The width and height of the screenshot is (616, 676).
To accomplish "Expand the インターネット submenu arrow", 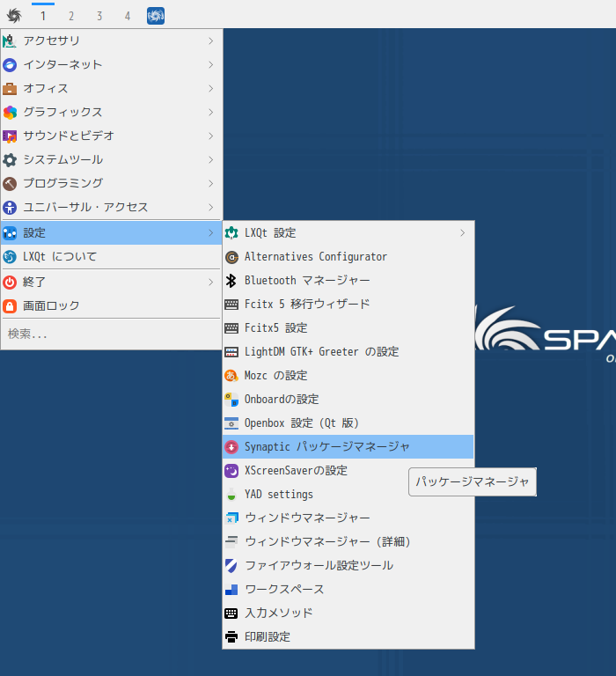I will pos(211,64).
